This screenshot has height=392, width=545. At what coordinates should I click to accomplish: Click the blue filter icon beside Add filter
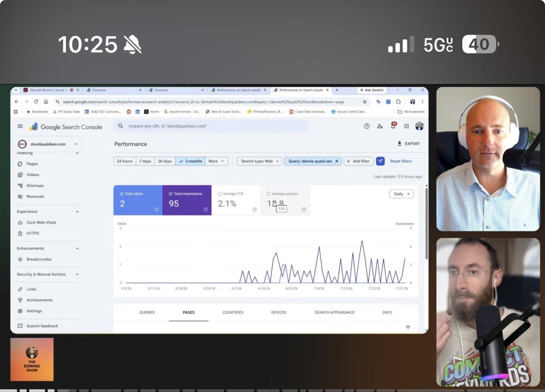tap(380, 161)
